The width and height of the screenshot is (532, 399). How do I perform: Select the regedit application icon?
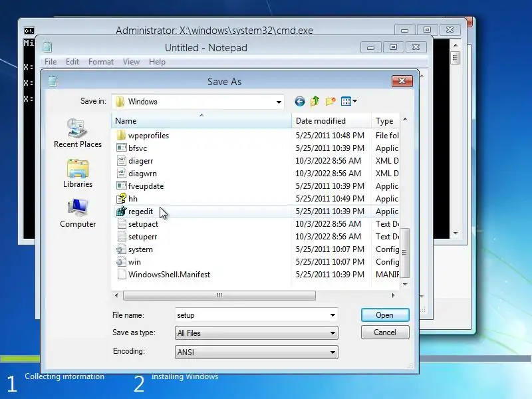(121, 211)
